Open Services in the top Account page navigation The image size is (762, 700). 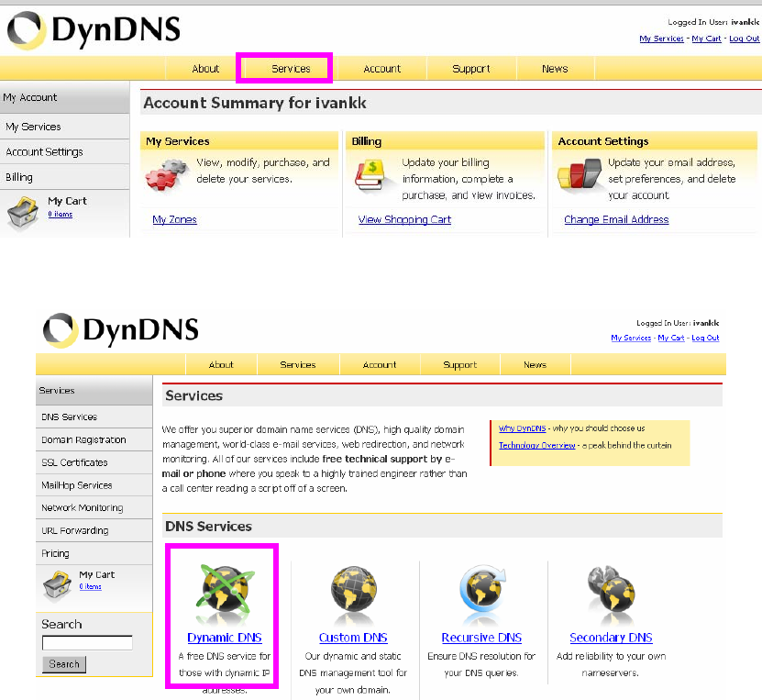[x=291, y=69]
